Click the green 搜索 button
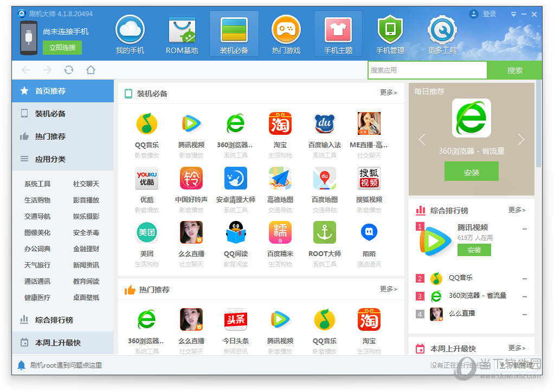Viewport: 554px width, 392px height. pyautogui.click(x=514, y=70)
